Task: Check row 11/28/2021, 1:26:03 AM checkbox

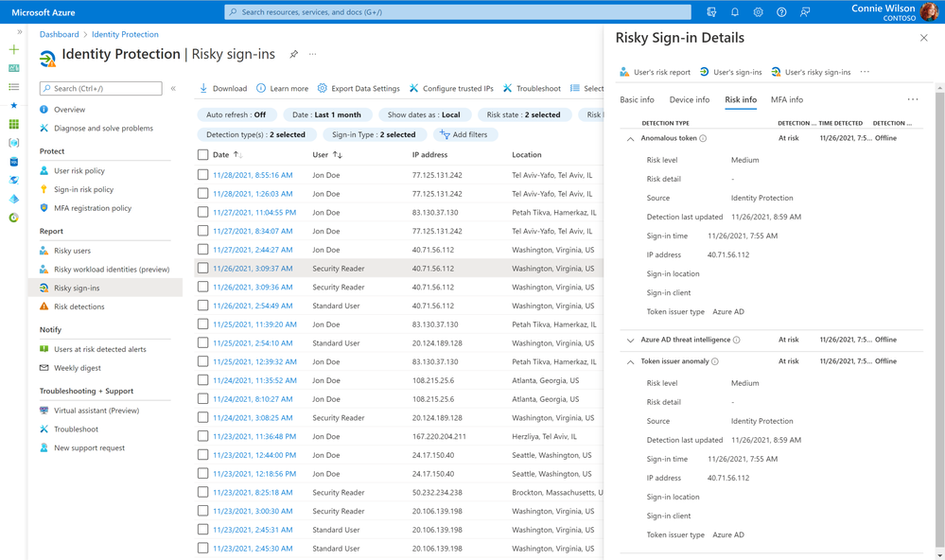Action: 202,194
